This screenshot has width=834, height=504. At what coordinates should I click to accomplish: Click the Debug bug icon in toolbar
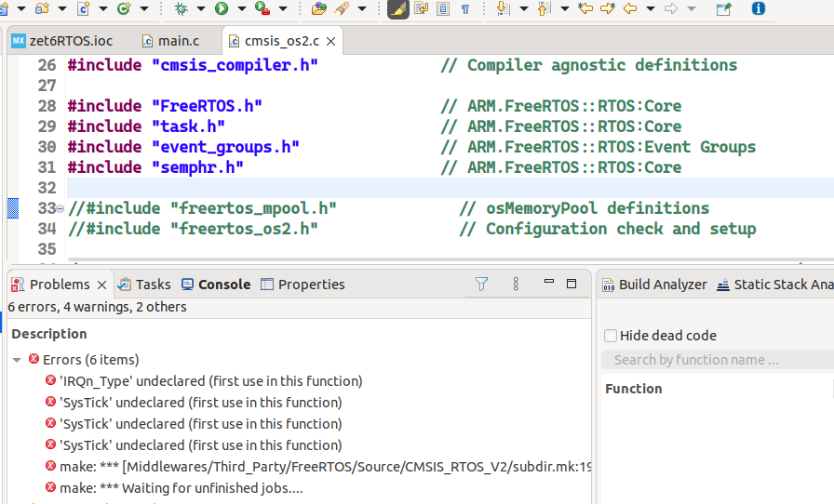coord(182,9)
